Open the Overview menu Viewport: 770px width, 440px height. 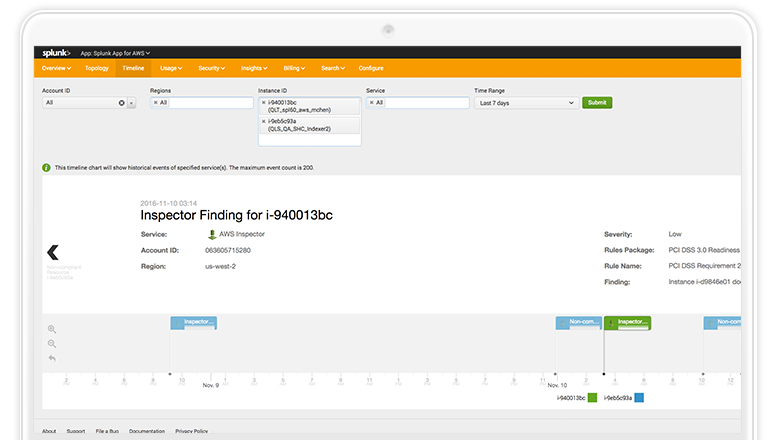56,68
